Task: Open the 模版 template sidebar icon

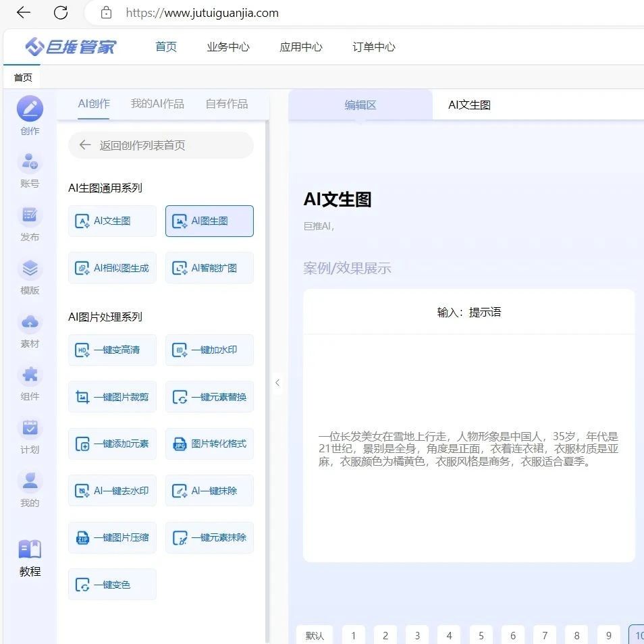Action: (30, 269)
